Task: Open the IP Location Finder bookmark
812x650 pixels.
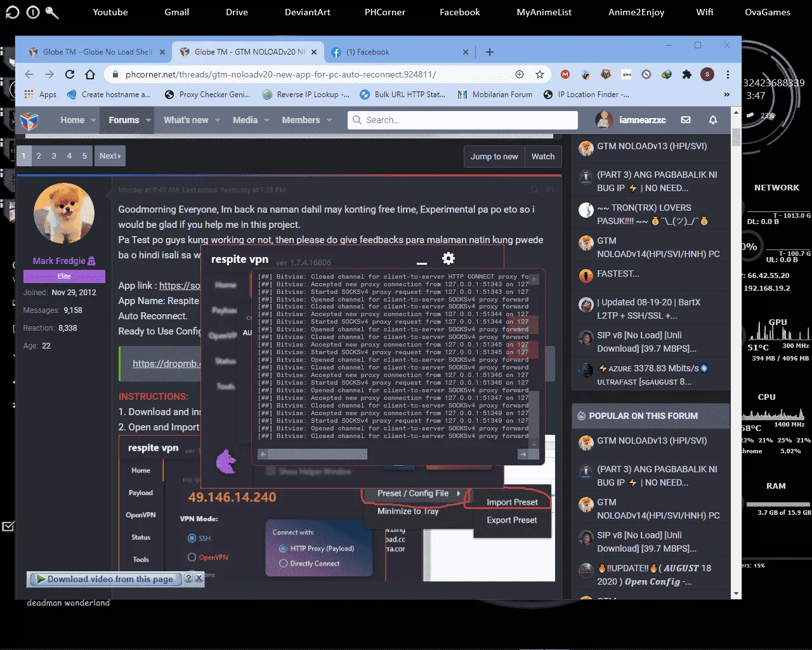Action: coord(586,95)
